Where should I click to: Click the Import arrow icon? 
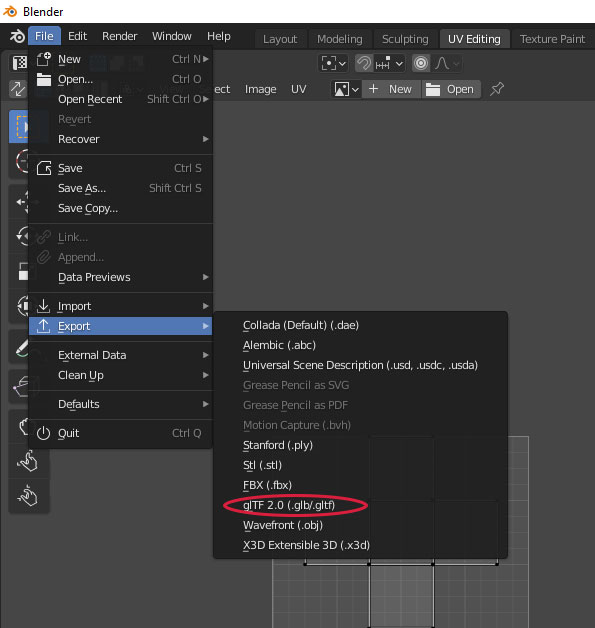43,306
